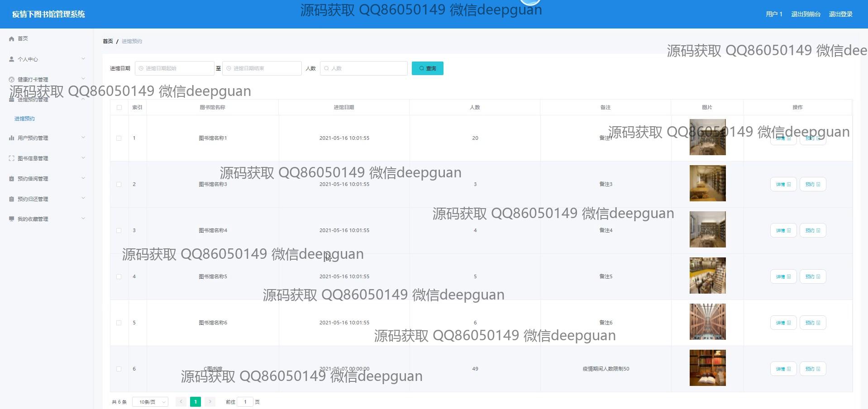
Task: Click 退出到前台 in the header
Action: coord(806,14)
